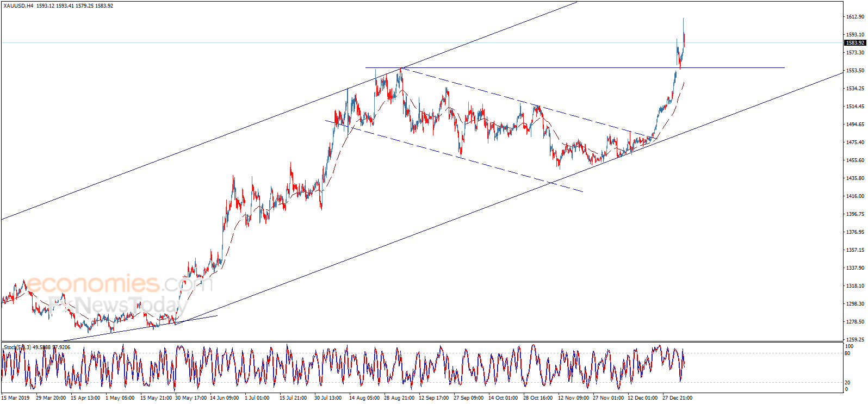Click the 27 Sep 09:00 time label

(469, 398)
